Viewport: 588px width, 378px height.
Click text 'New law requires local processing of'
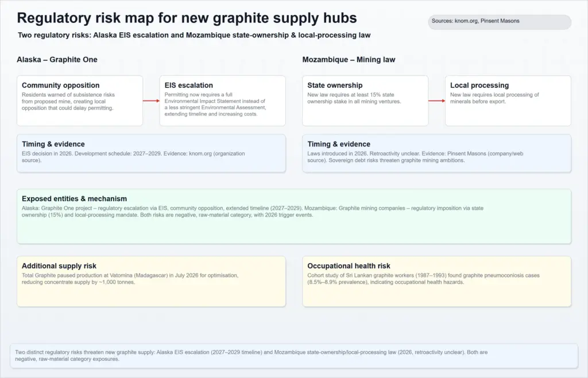point(494,95)
